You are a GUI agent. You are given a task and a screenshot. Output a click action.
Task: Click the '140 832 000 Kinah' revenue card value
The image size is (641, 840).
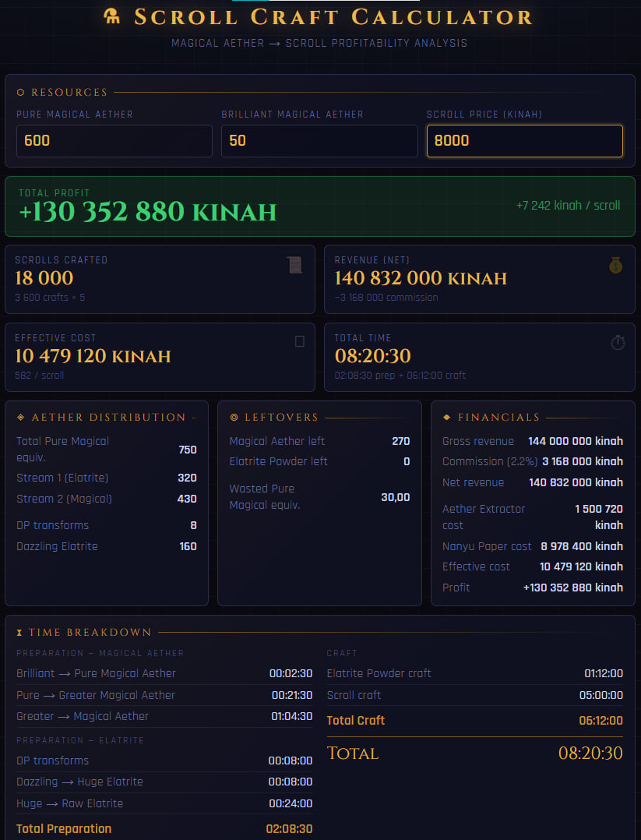click(421, 278)
